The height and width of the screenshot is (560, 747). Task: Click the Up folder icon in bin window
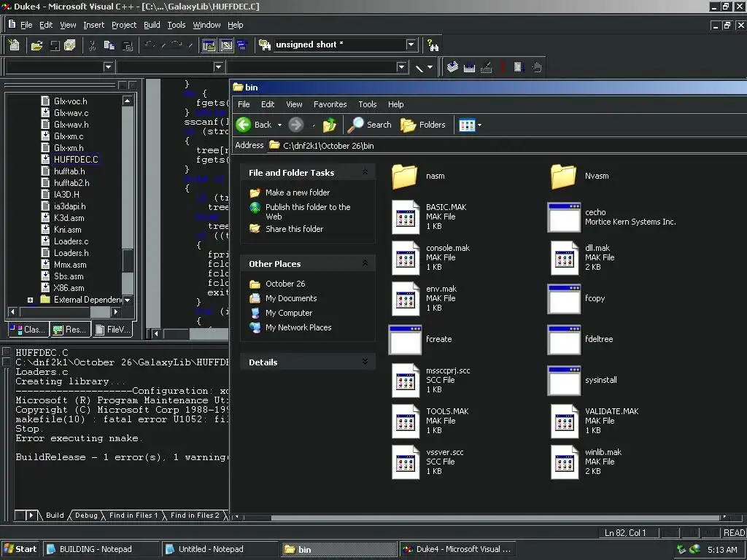(x=329, y=125)
